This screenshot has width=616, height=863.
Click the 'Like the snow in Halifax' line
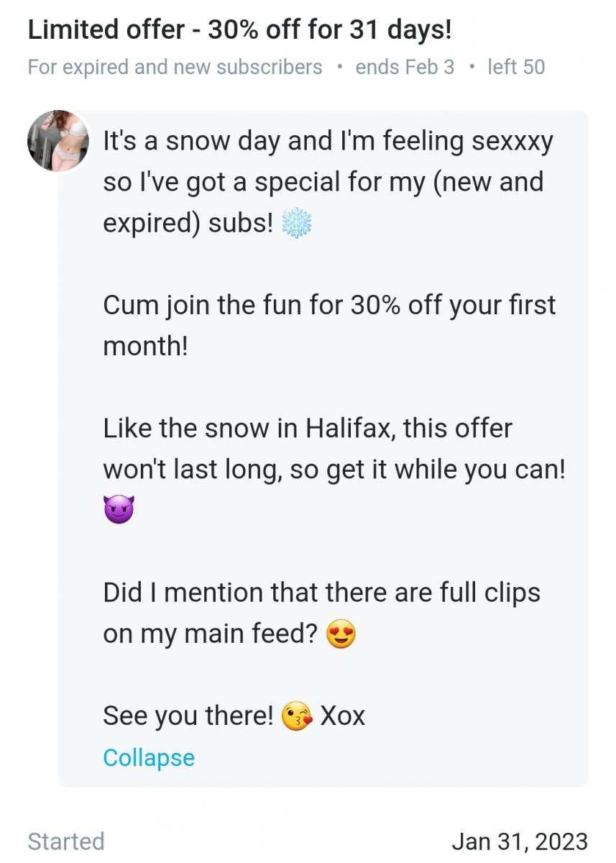click(308, 429)
